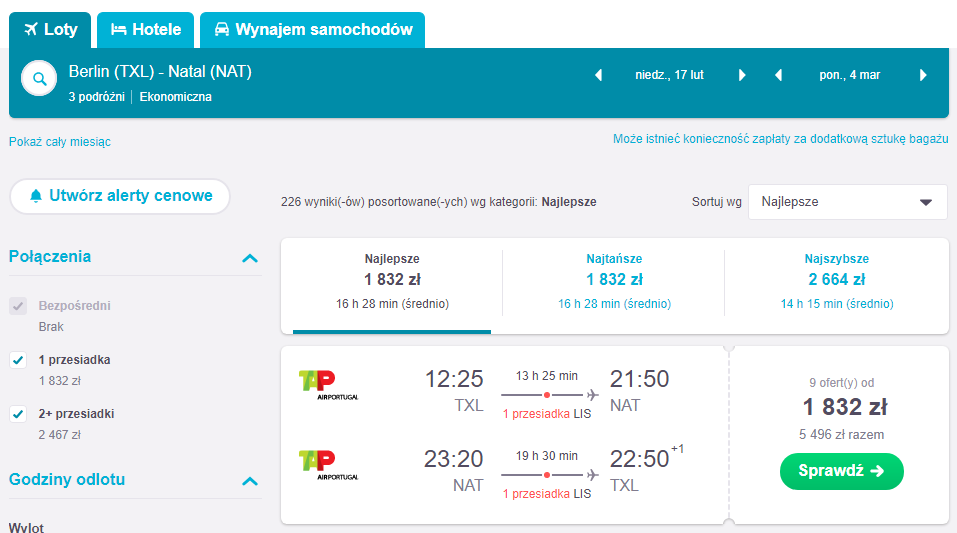The image size is (957, 533).
Task: Open Pokaż cały miesiąc link
Action: click(x=60, y=142)
